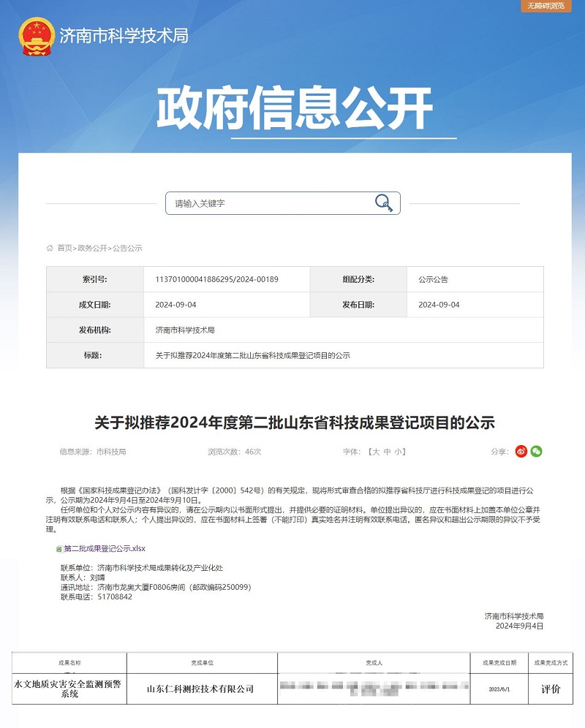Click the home icon in breadcrumb
Image resolution: width=585 pixels, height=728 pixels.
click(x=50, y=248)
